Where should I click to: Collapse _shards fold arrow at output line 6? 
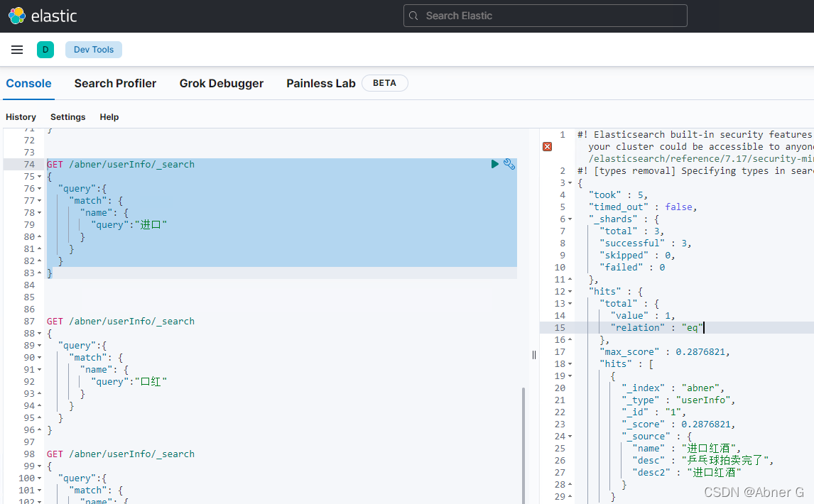[x=570, y=219]
